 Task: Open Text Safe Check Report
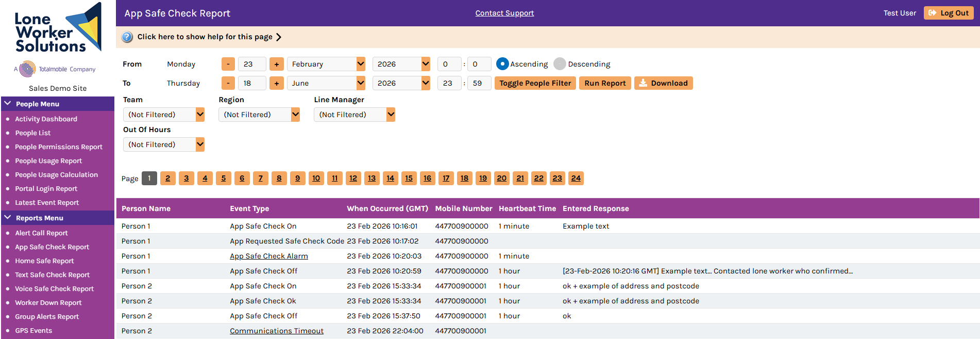tap(52, 275)
